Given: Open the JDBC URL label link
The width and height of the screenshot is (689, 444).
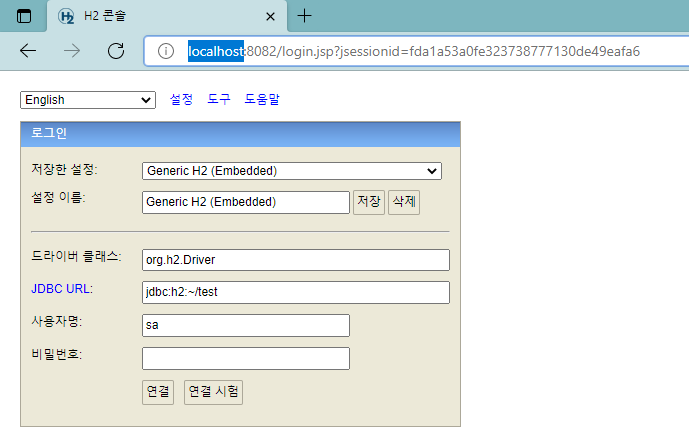Looking at the screenshot, I should pos(62,289).
